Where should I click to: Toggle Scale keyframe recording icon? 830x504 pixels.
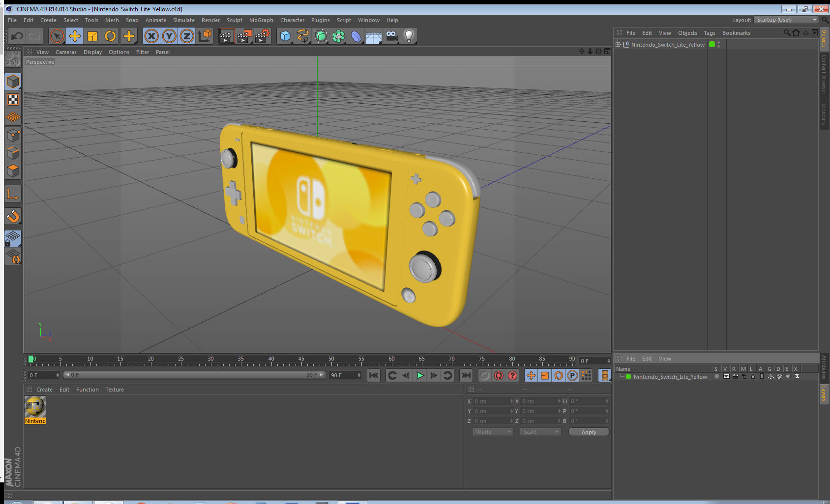pos(545,375)
